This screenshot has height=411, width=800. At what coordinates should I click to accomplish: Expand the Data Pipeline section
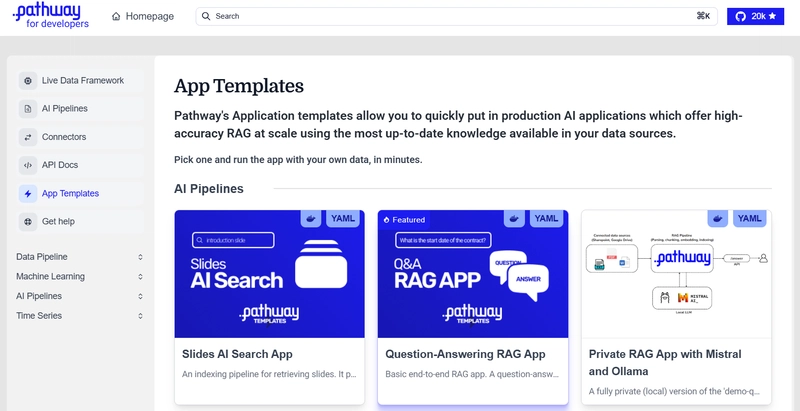tap(80, 257)
